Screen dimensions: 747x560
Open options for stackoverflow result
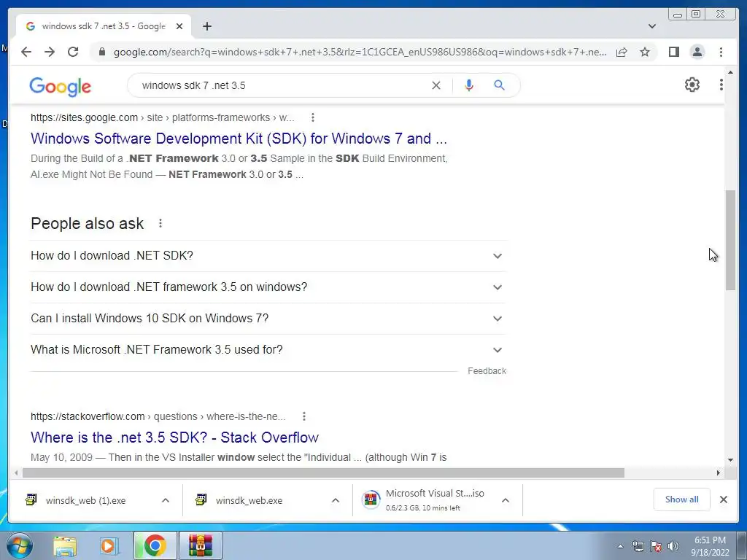pos(304,416)
